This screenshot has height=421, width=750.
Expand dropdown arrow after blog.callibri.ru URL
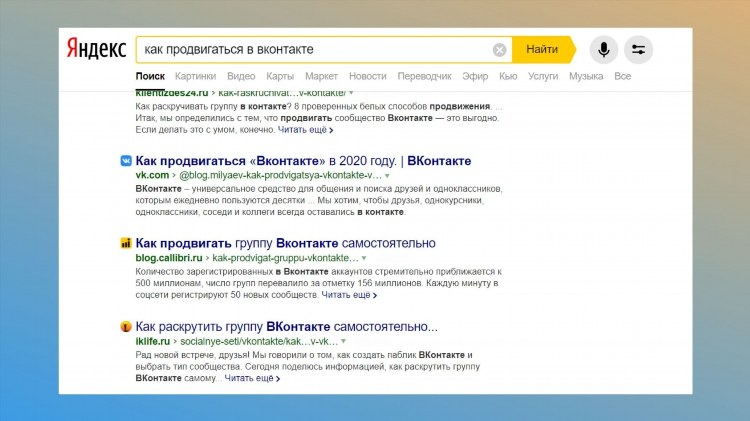click(364, 258)
